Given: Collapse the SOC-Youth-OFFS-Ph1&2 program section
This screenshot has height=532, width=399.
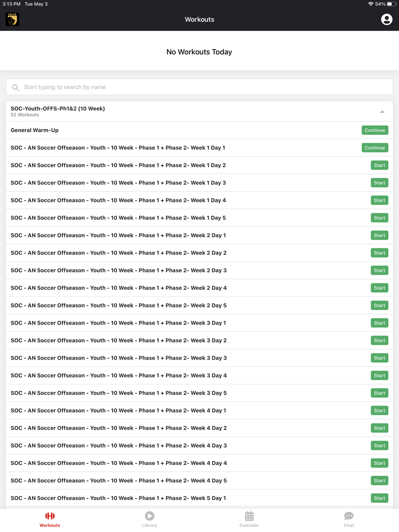Looking at the screenshot, I should pos(382,112).
